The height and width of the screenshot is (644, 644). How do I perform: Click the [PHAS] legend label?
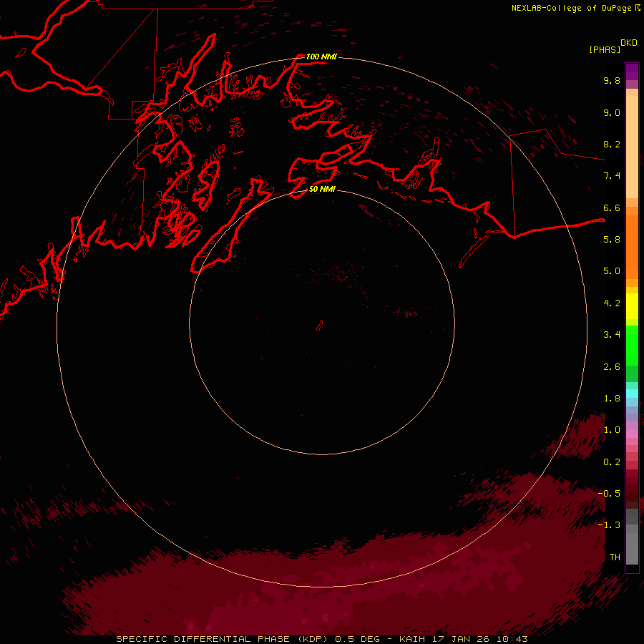click(x=605, y=49)
